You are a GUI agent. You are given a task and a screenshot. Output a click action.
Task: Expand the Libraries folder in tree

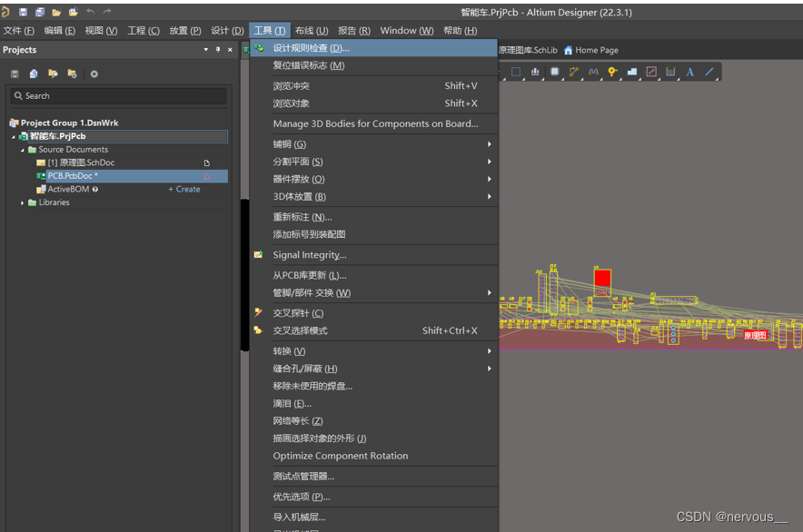coord(23,202)
